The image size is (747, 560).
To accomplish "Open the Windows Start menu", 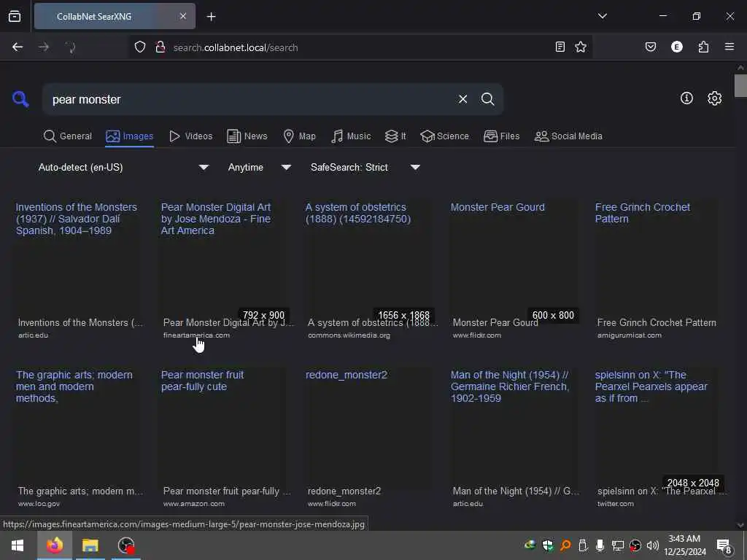I will click(18, 545).
